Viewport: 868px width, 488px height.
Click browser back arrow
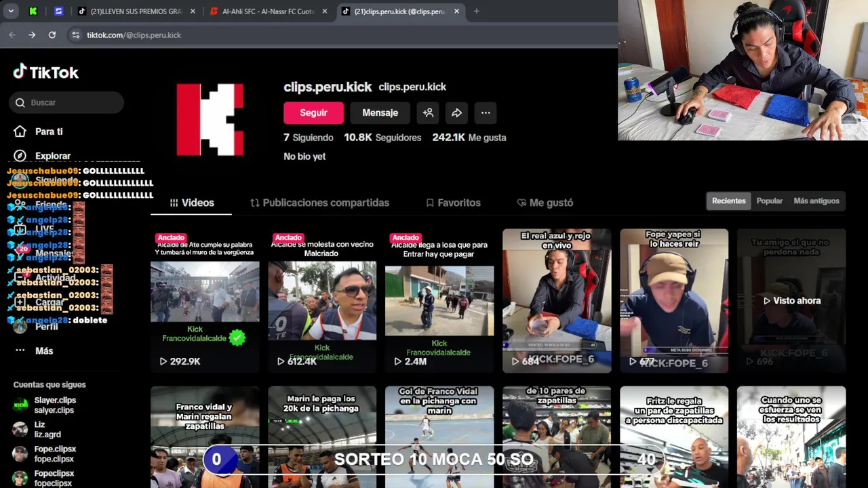(x=12, y=35)
